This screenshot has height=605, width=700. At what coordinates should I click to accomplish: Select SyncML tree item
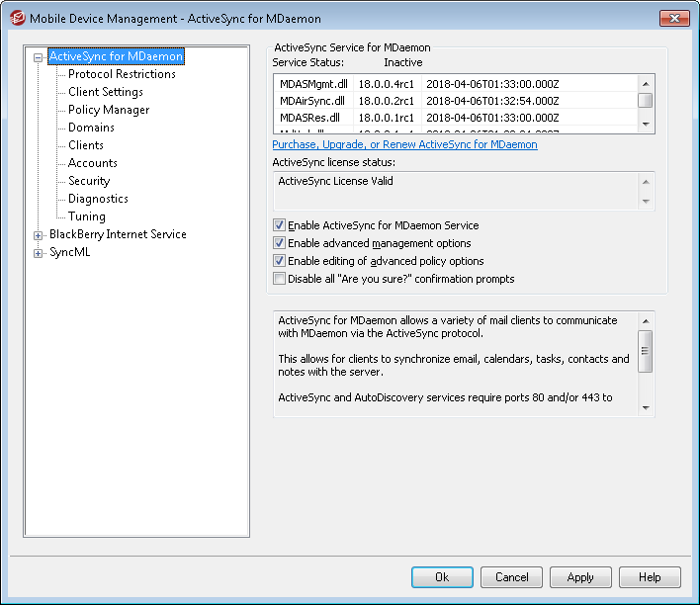tap(69, 252)
